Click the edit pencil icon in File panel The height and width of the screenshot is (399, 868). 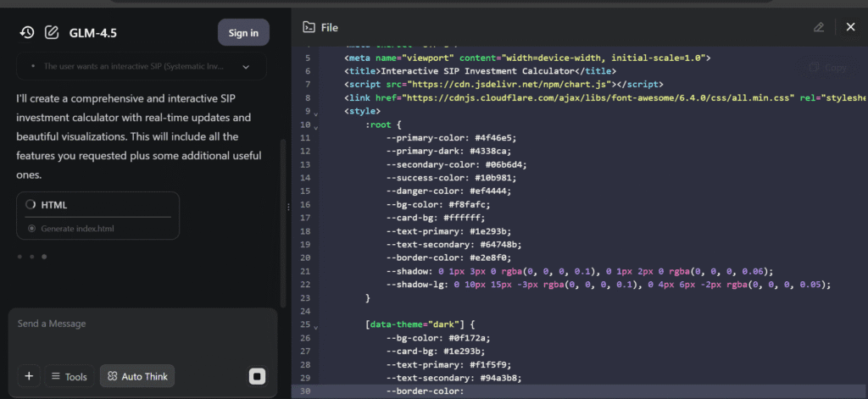[818, 27]
